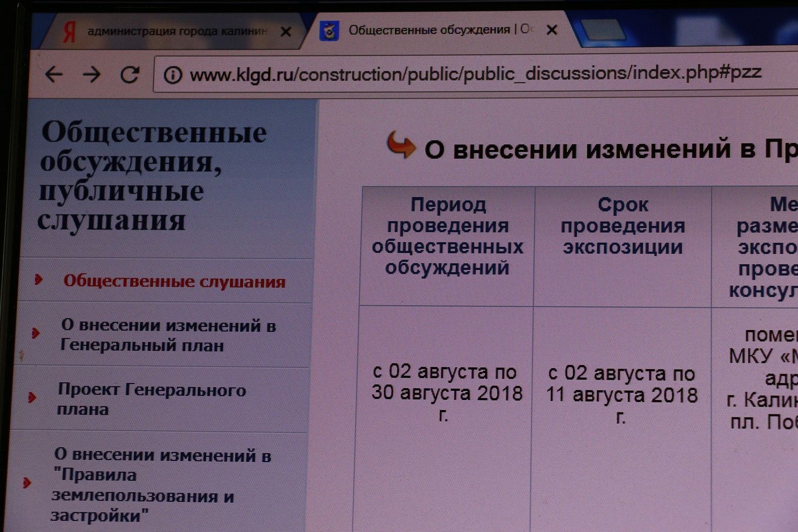The width and height of the screenshot is (798, 532).
Task: Close the "Общественные обсуждения" tab
Action: (x=552, y=30)
